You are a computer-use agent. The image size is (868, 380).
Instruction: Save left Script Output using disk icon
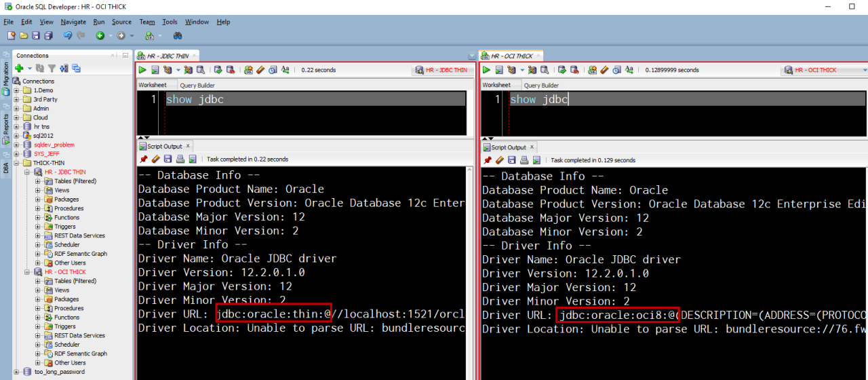(x=167, y=159)
